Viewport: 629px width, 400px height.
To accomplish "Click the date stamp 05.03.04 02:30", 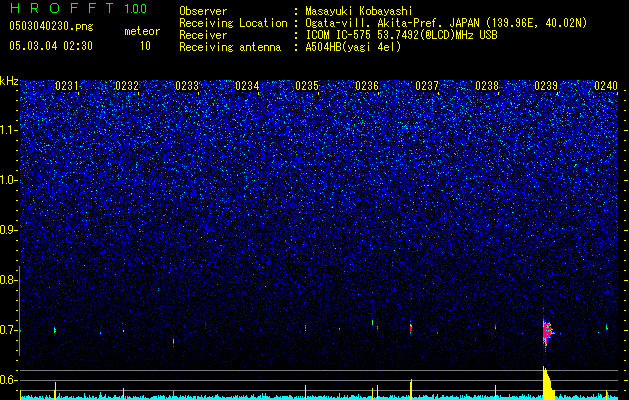I will click(x=51, y=46).
